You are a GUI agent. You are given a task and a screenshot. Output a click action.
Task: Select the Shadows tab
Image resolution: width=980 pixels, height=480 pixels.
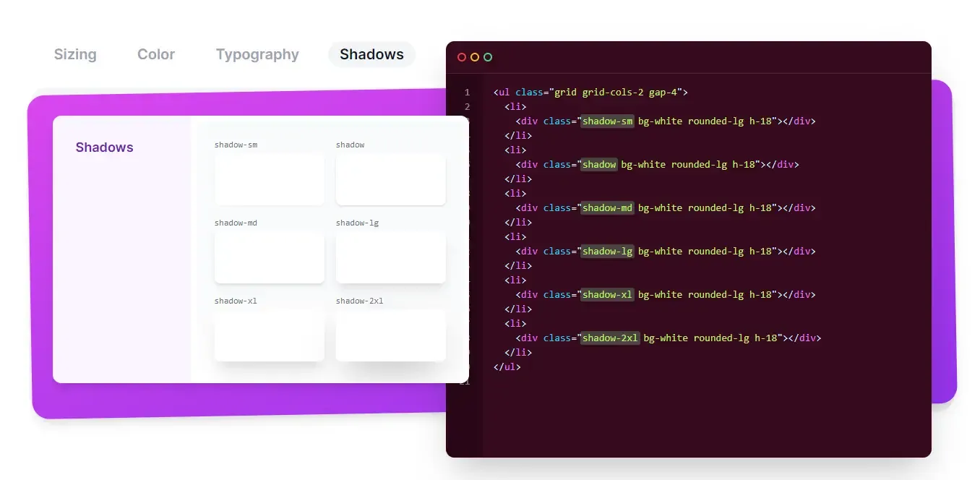371,54
